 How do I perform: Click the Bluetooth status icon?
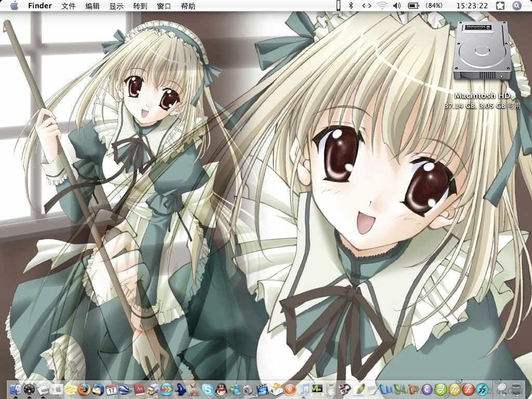351,6
